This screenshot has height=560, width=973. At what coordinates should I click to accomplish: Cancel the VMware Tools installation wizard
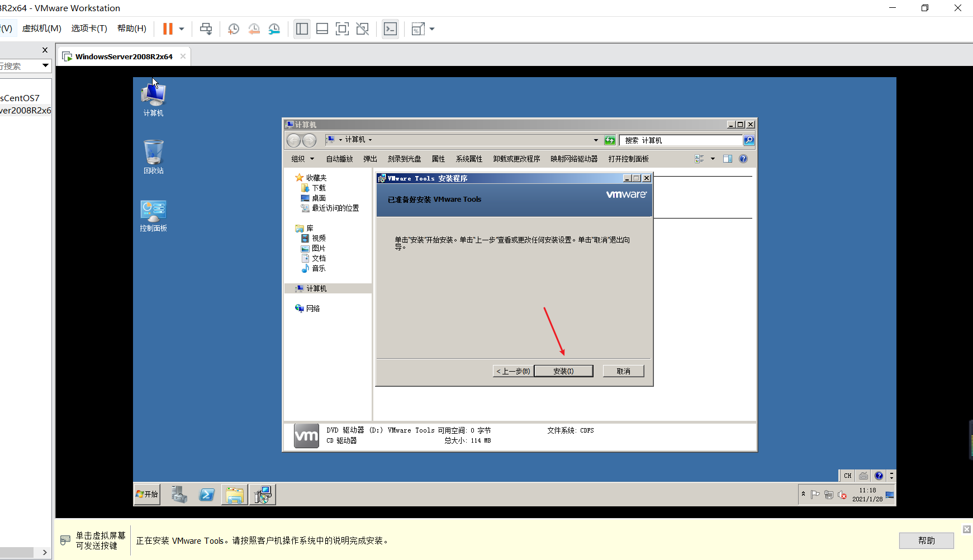(623, 371)
